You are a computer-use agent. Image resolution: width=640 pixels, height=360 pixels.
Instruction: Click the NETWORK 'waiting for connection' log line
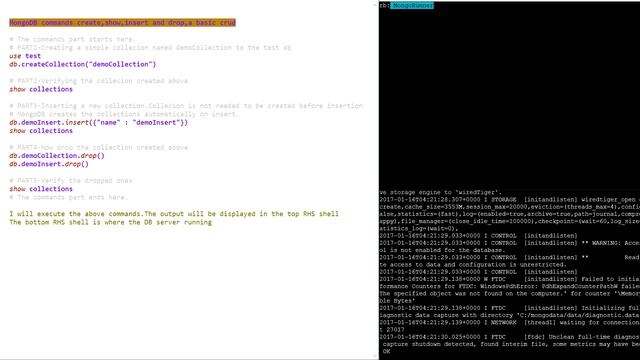(509, 322)
